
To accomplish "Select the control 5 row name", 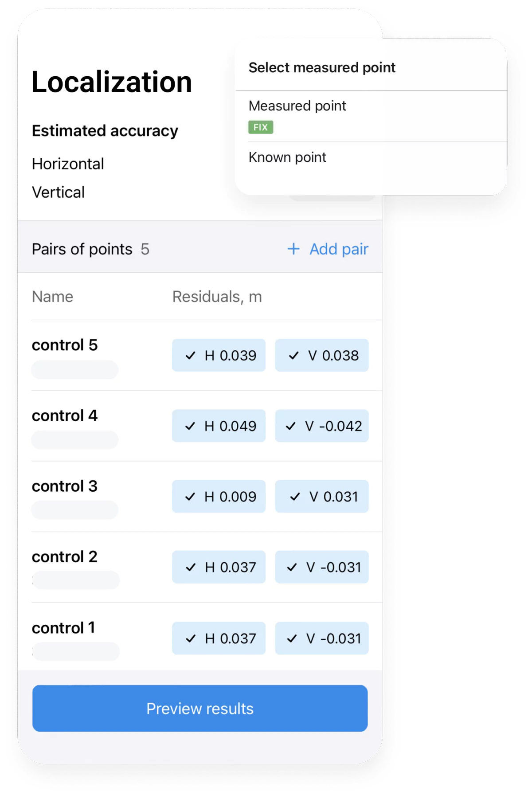I will 65,345.
